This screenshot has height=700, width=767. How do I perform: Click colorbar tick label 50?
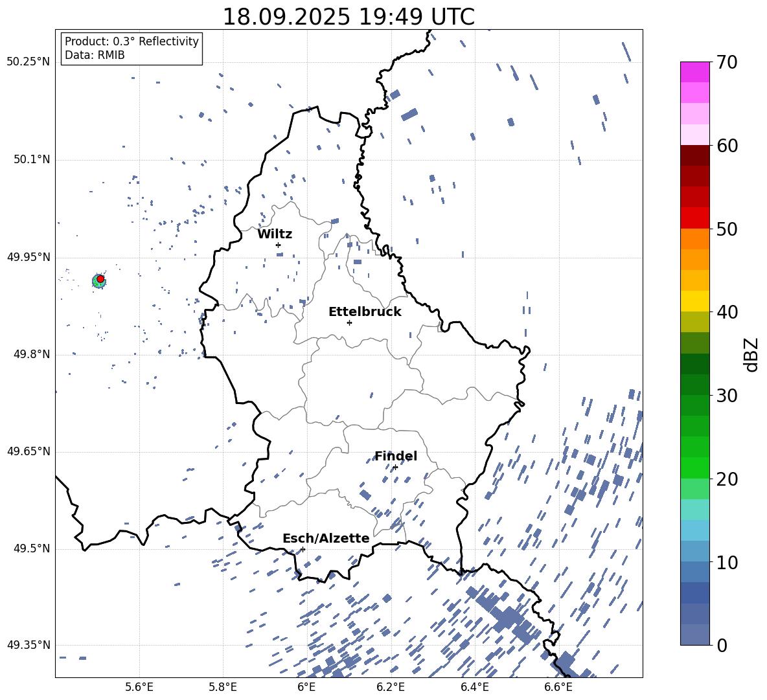727,229
